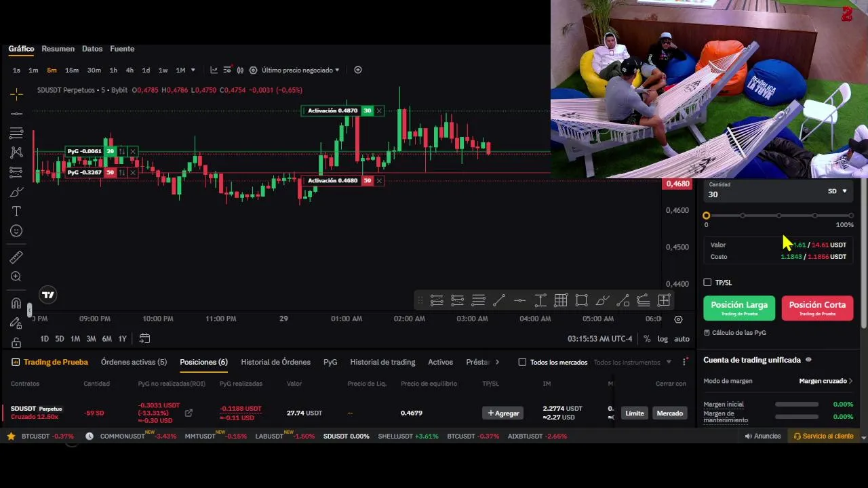This screenshot has width=868, height=488.
Task: Click the Cantidad input field showing 30
Action: click(763, 195)
